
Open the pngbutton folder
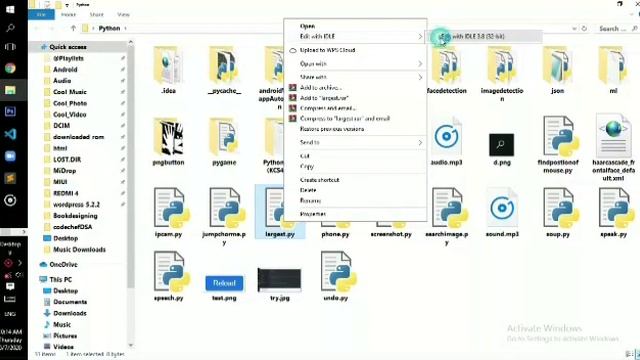tap(168, 141)
